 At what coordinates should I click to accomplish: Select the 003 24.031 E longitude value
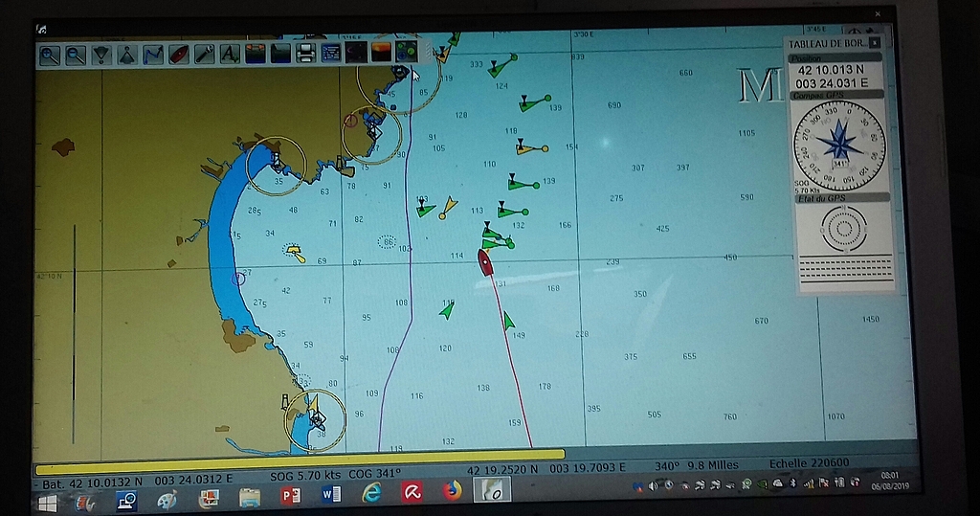pyautogui.click(x=832, y=83)
